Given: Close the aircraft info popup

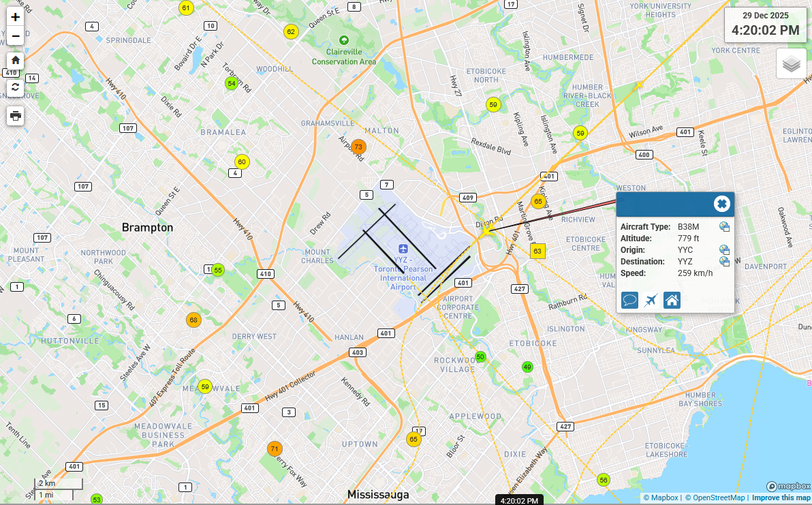Looking at the screenshot, I should click(721, 204).
